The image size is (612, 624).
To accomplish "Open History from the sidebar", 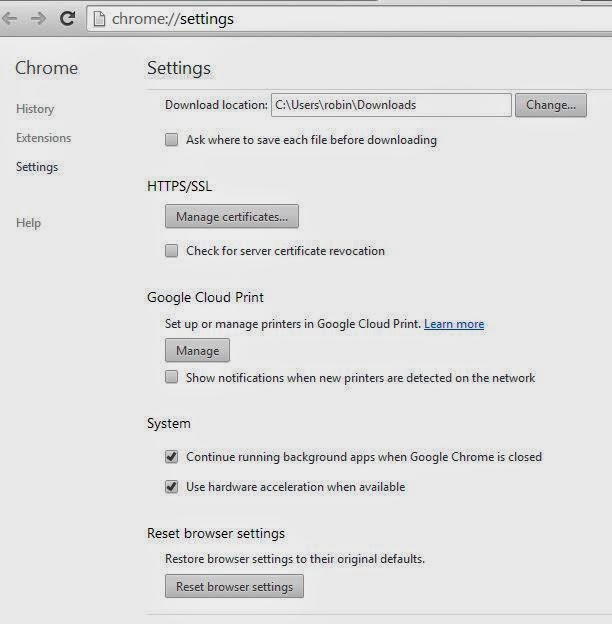I will pos(35,109).
